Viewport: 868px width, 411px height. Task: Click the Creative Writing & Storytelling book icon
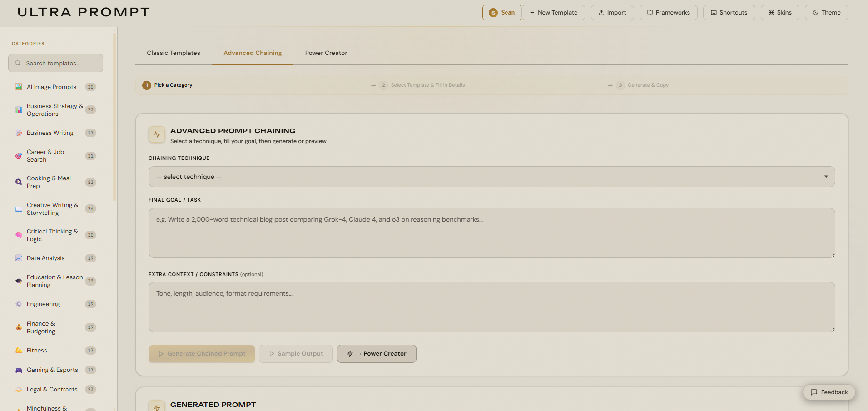[x=19, y=209]
